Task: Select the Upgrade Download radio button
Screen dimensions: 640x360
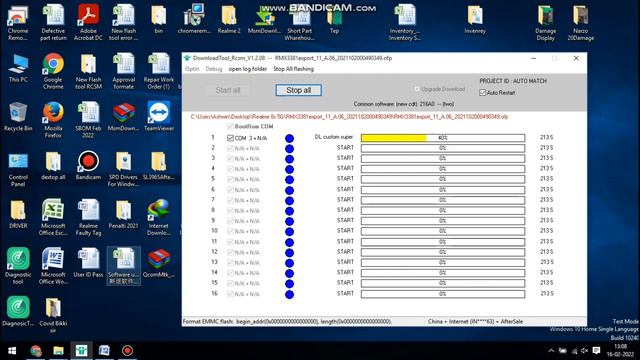Action: coord(417,89)
